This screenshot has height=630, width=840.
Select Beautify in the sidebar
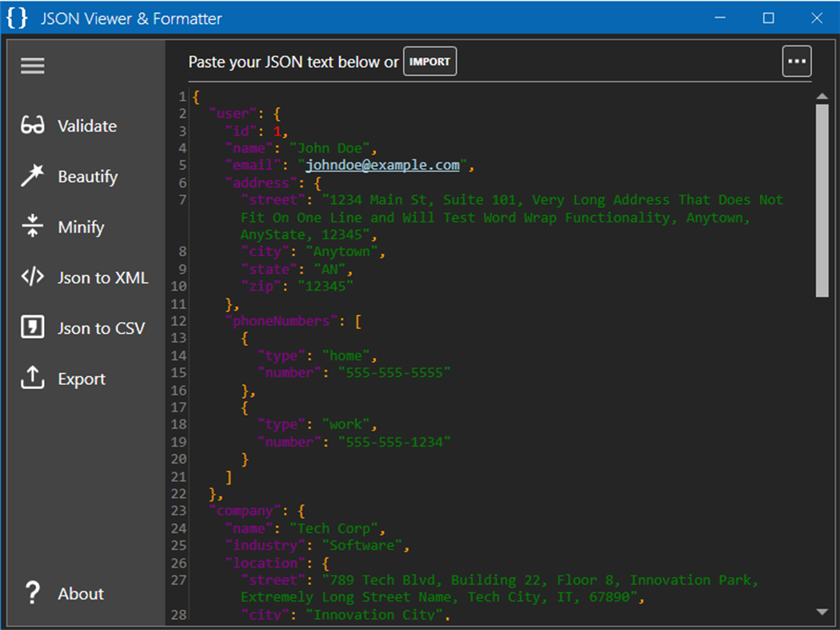pyautogui.click(x=88, y=176)
